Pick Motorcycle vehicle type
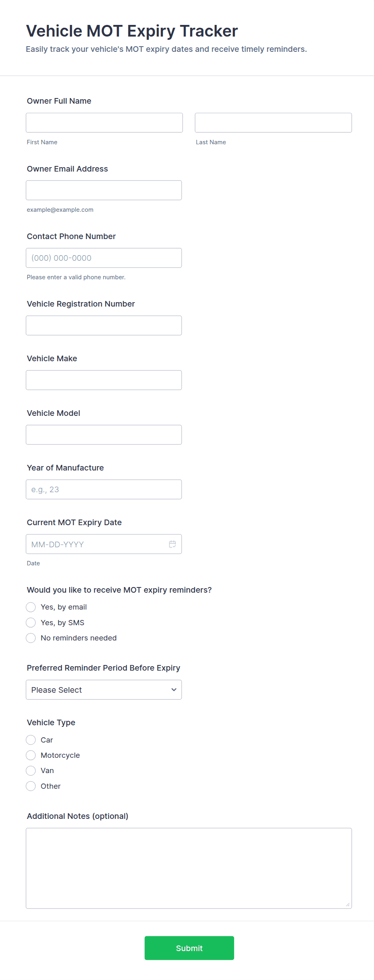374x980 pixels. point(31,755)
